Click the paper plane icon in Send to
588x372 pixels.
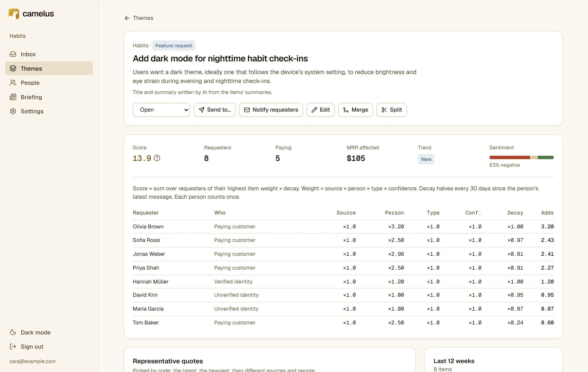point(201,110)
